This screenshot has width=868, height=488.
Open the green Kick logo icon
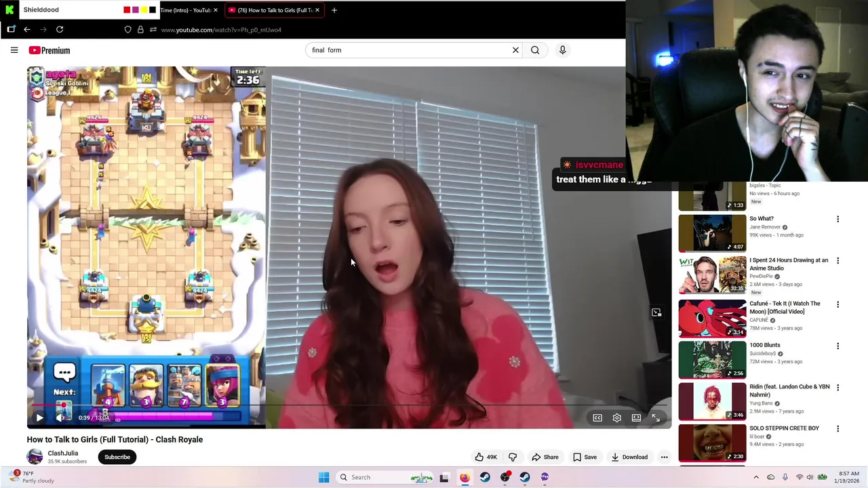pyautogui.click(x=9, y=10)
